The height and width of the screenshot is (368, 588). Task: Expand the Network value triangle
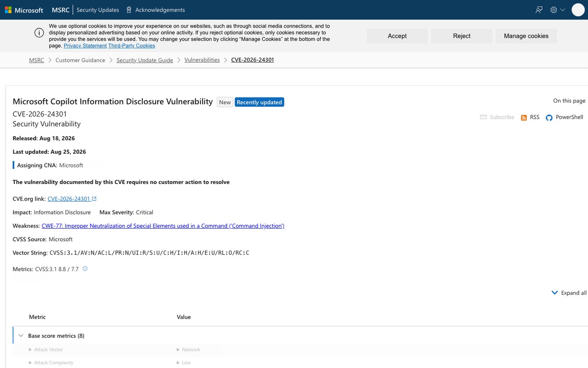point(178,350)
